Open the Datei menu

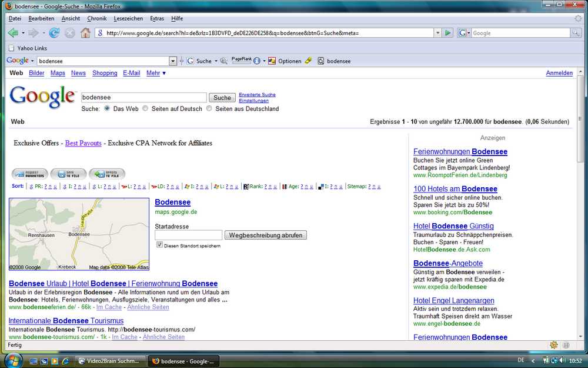pos(15,18)
